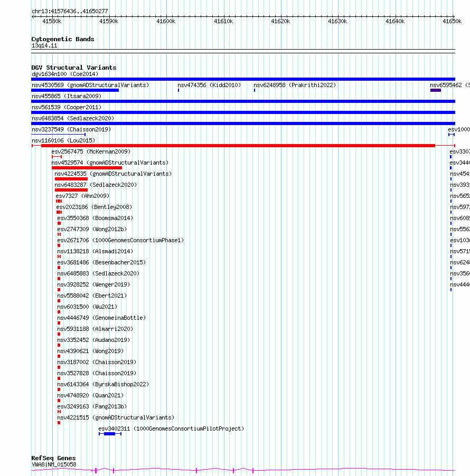Open variant nsv561539 (Cooper2011)
470x476 pixels.
67,107
